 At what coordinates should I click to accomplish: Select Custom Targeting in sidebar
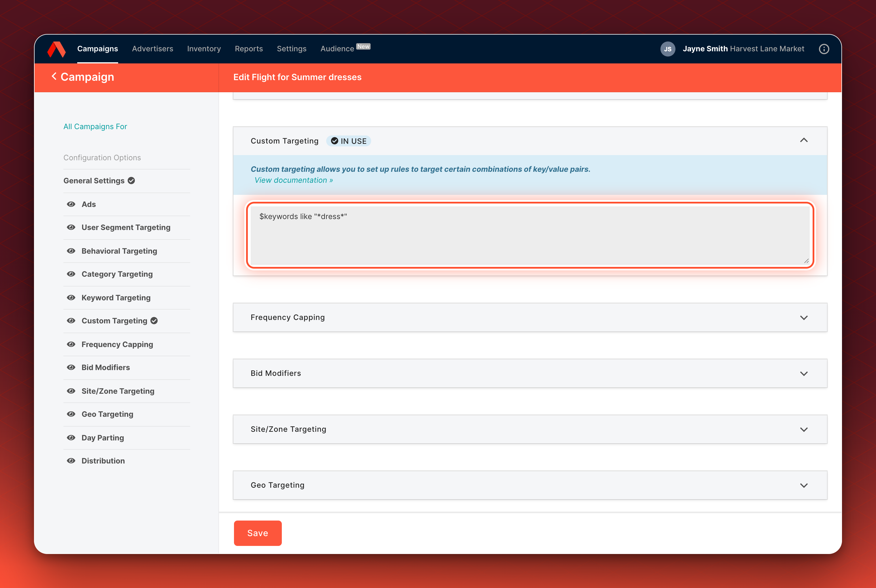point(114,321)
